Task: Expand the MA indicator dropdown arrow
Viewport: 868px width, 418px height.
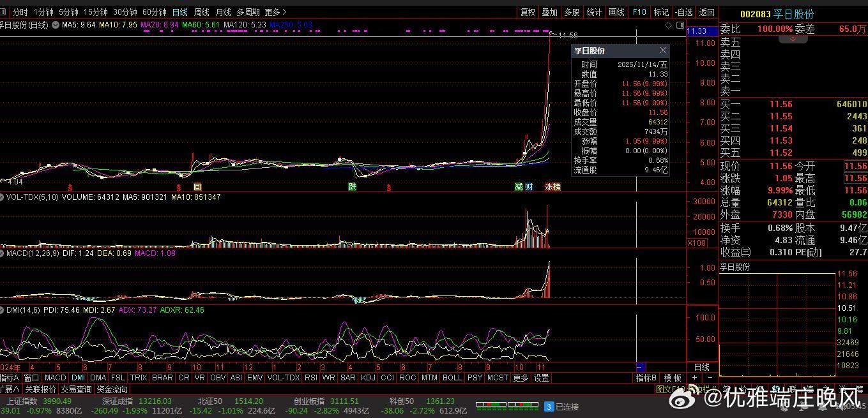Action: (x=56, y=25)
